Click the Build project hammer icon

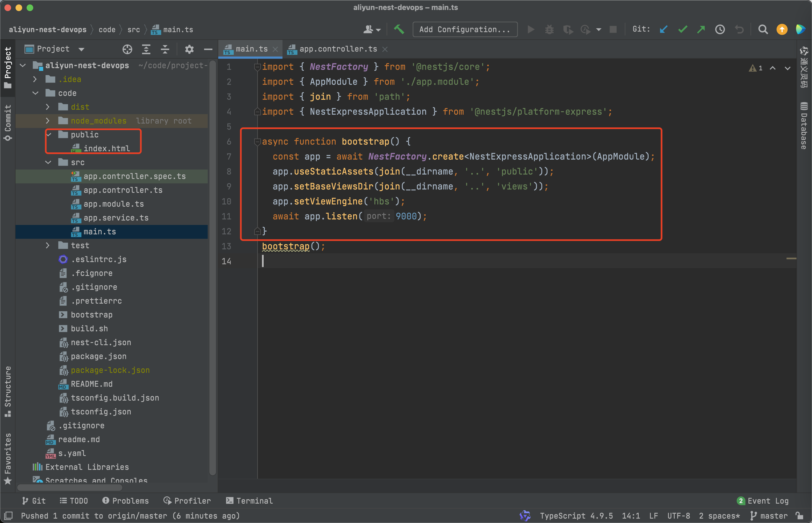[399, 30]
